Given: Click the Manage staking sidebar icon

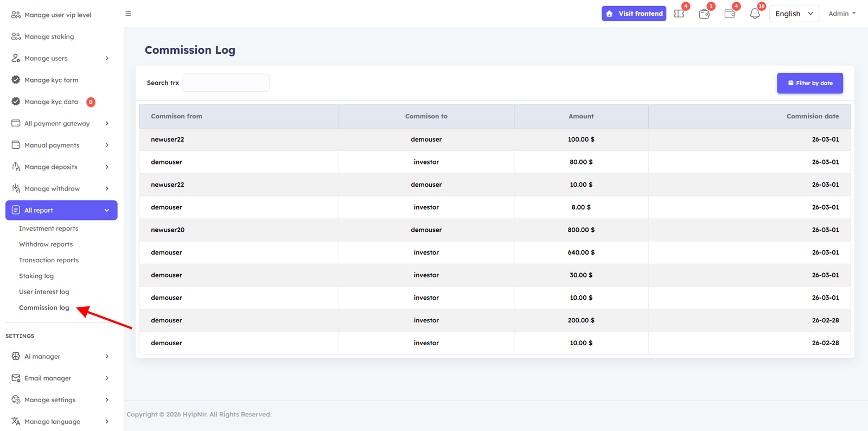Looking at the screenshot, I should point(16,36).
